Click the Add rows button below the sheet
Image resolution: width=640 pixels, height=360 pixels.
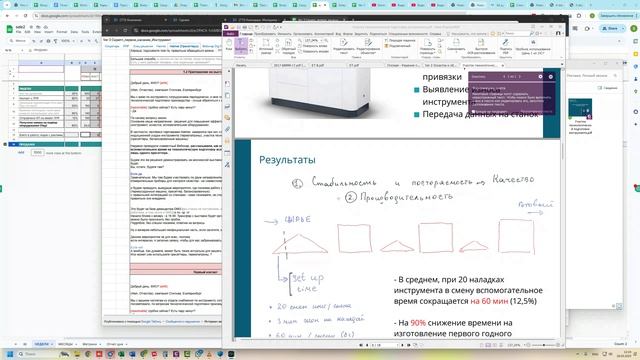tap(21, 153)
